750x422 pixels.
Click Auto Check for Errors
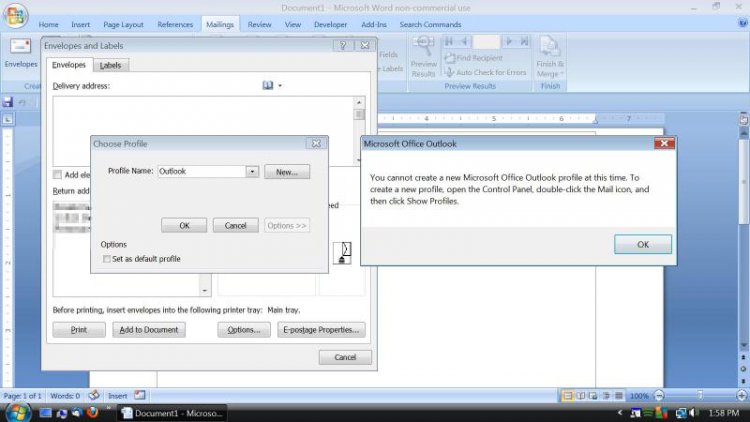(x=485, y=72)
